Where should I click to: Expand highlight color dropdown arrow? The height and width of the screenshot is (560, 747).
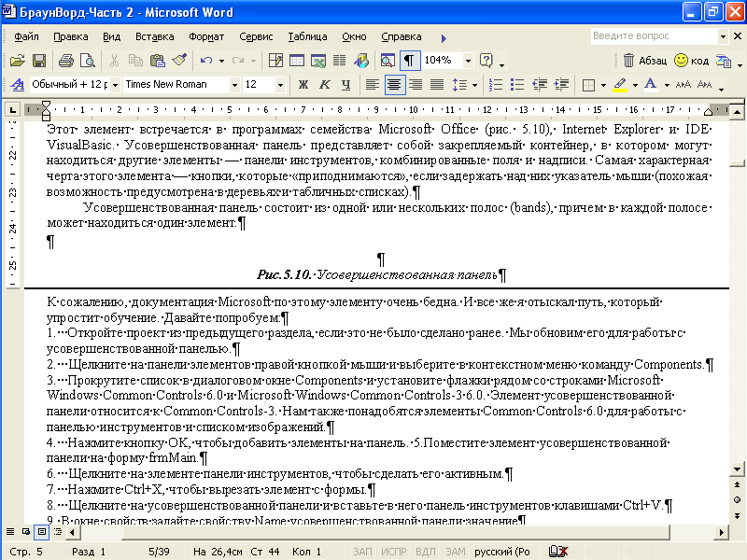pyautogui.click(x=635, y=85)
